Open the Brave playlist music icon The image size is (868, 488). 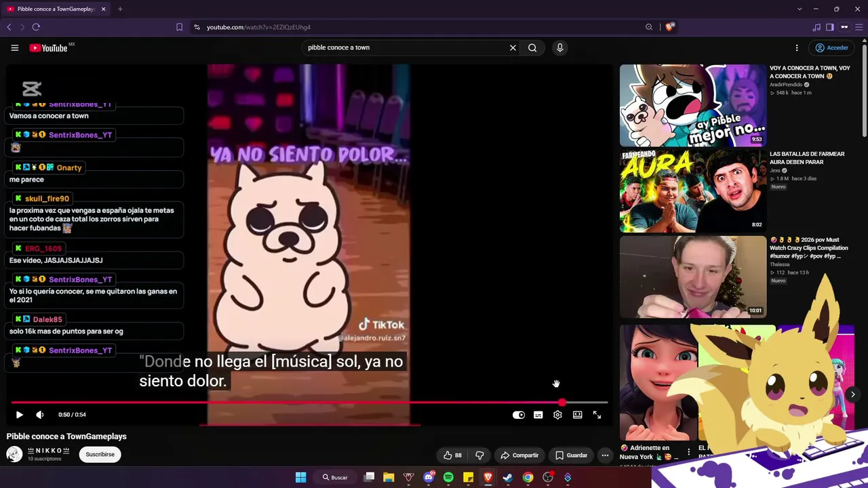816,27
